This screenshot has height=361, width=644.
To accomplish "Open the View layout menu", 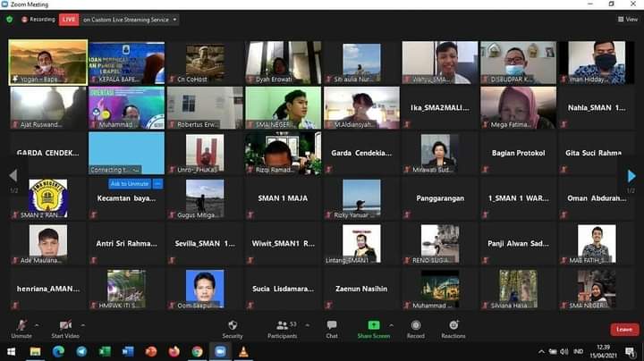I will click(628, 19).
